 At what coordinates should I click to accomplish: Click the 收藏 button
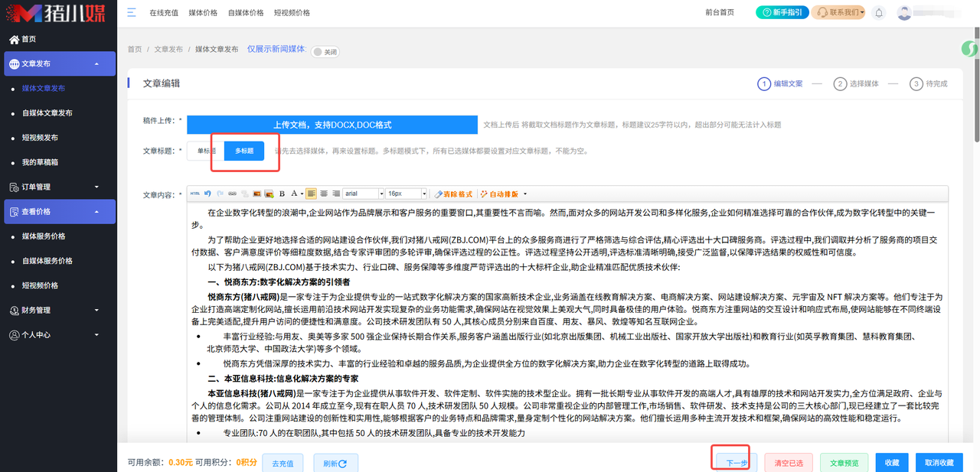[892, 463]
